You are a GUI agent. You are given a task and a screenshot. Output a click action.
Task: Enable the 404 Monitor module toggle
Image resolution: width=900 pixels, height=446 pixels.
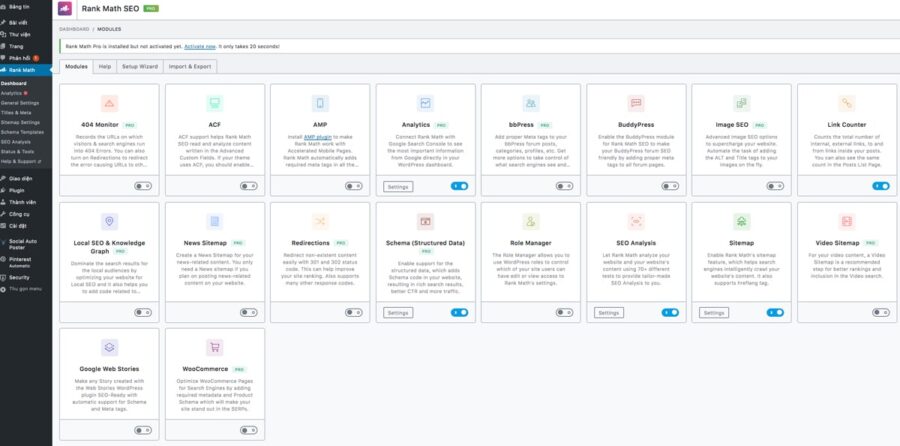click(x=143, y=186)
